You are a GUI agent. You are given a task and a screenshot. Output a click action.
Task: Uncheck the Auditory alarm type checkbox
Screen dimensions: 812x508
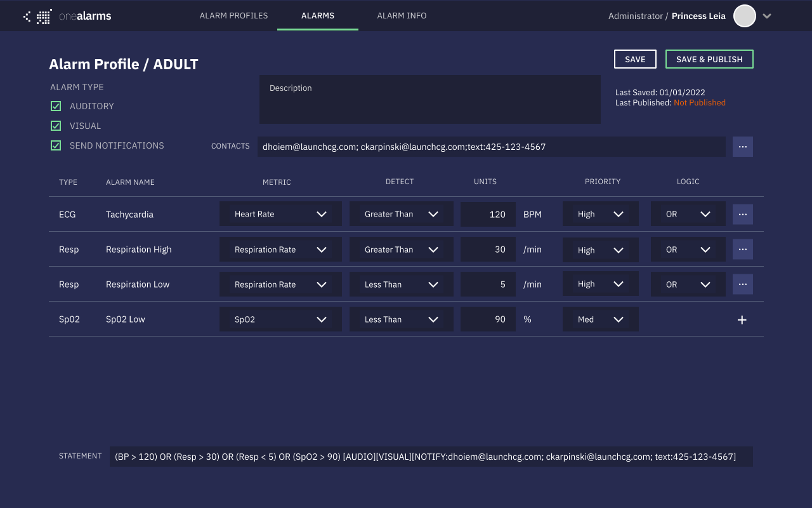coord(56,106)
